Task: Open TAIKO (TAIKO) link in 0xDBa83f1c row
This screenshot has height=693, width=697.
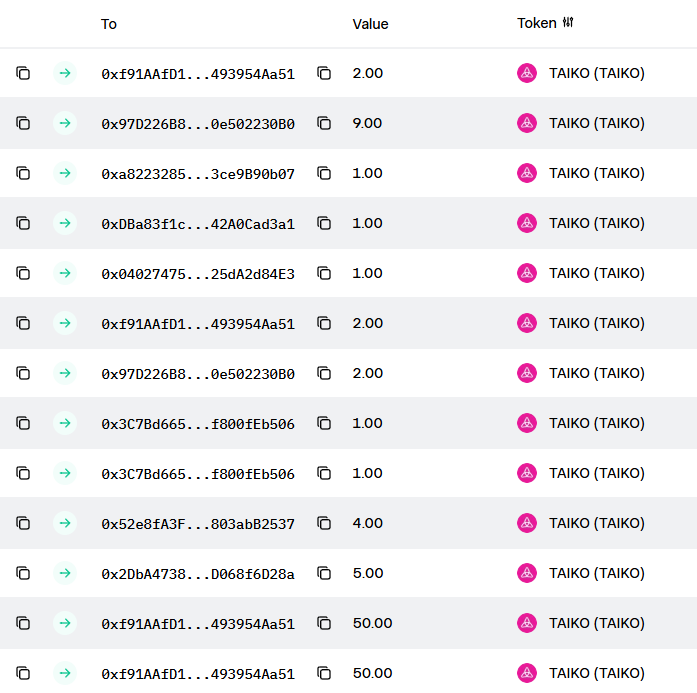Action: tap(597, 223)
